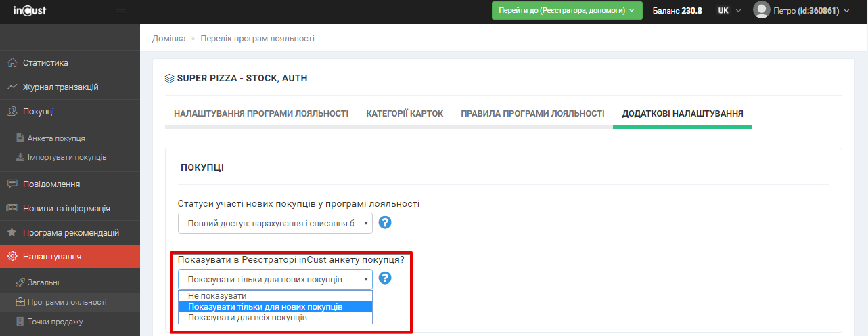Click the ПОКУПЦІ section heading

pyautogui.click(x=202, y=167)
